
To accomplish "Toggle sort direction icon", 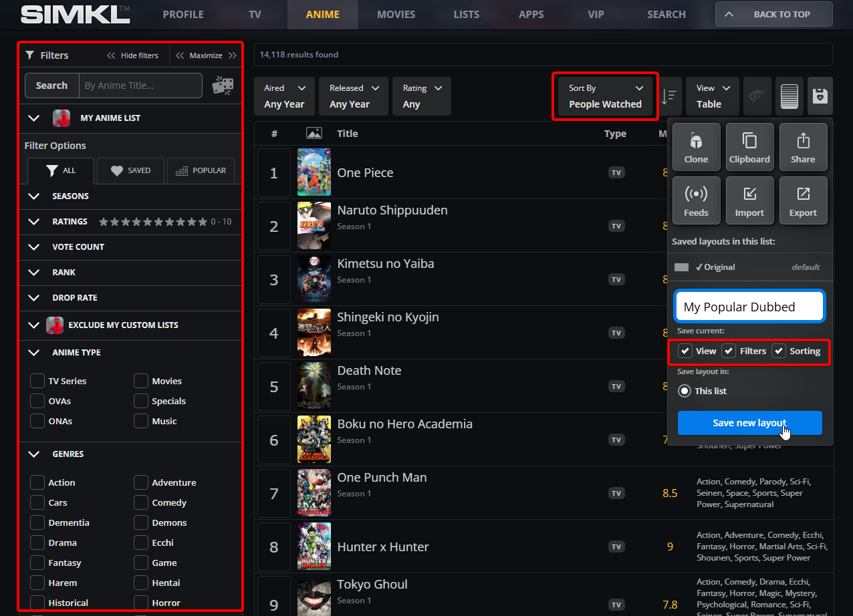I will tap(668, 96).
